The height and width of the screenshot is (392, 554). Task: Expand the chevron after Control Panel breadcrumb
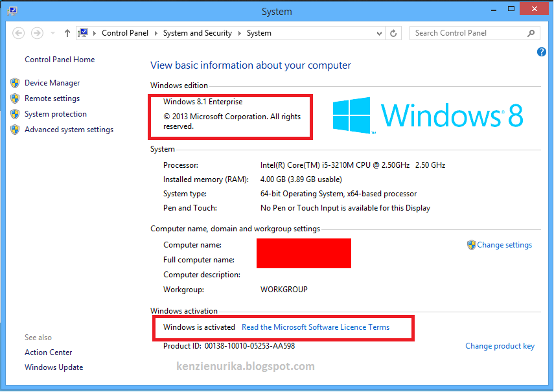tap(156, 32)
